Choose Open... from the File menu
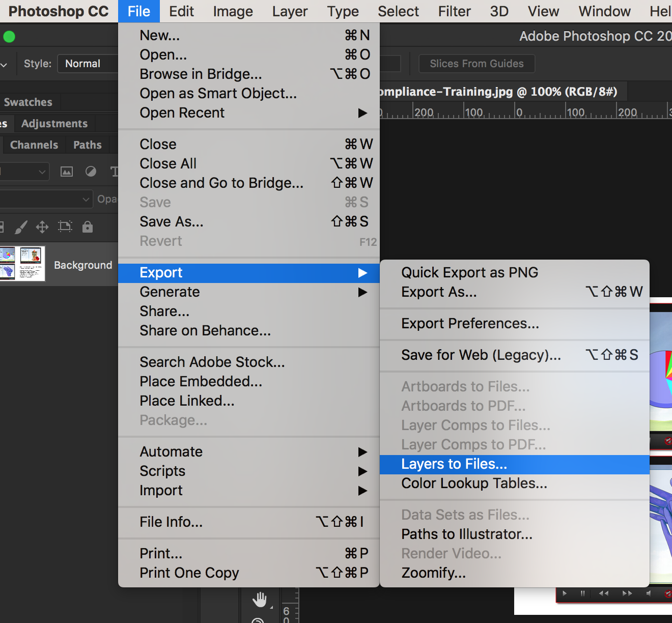This screenshot has height=623, width=672. pos(249,55)
